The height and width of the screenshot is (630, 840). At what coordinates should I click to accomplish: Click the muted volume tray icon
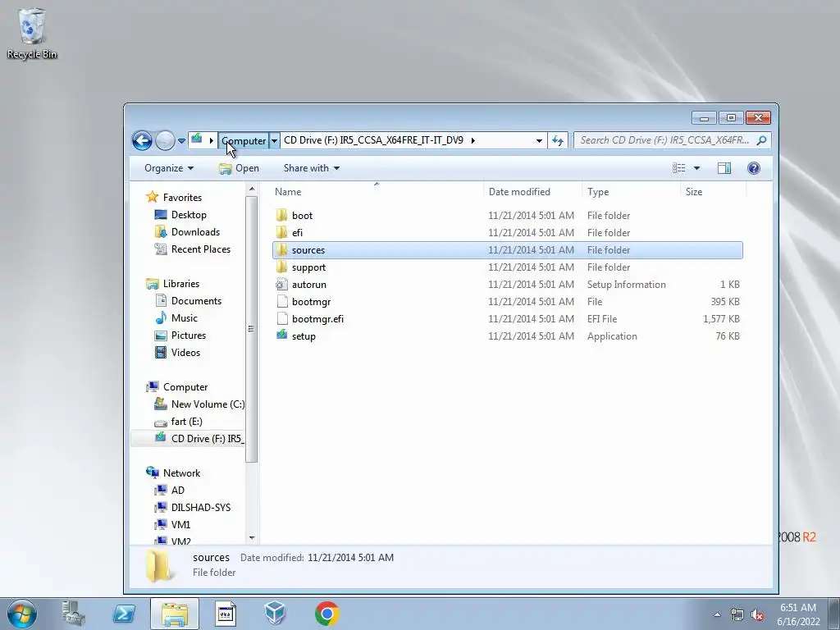coord(757,614)
